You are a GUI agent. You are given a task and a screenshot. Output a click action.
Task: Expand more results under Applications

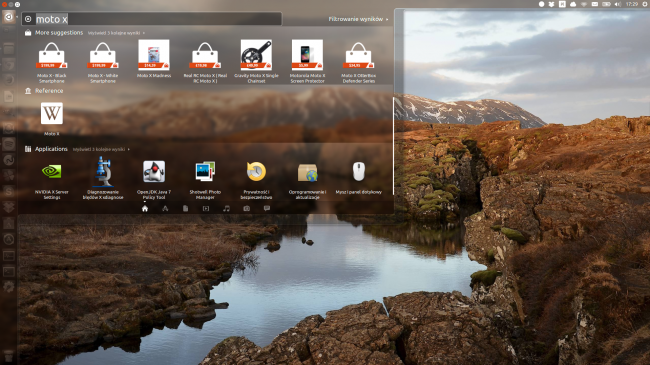click(x=101, y=149)
